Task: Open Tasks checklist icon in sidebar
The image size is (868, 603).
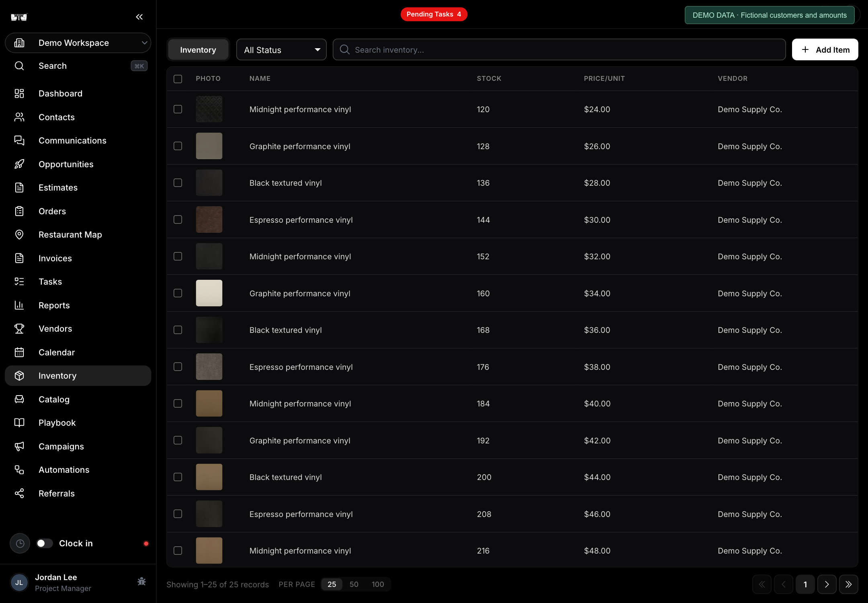Action: 19,282
